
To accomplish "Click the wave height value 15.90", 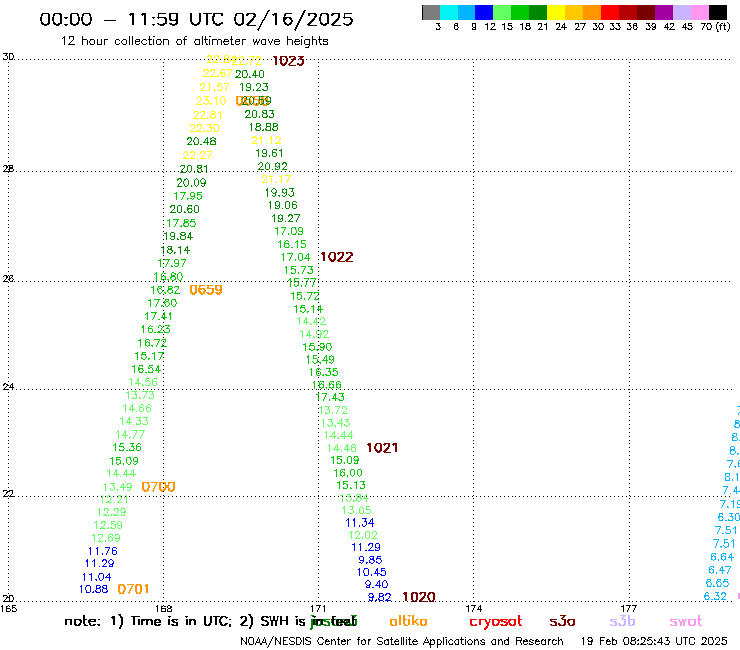I will pos(317,347).
